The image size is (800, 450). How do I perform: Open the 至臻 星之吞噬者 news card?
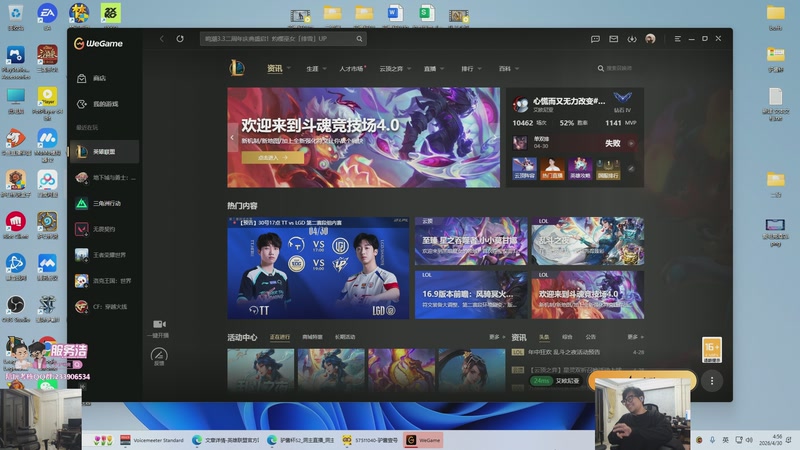471,241
